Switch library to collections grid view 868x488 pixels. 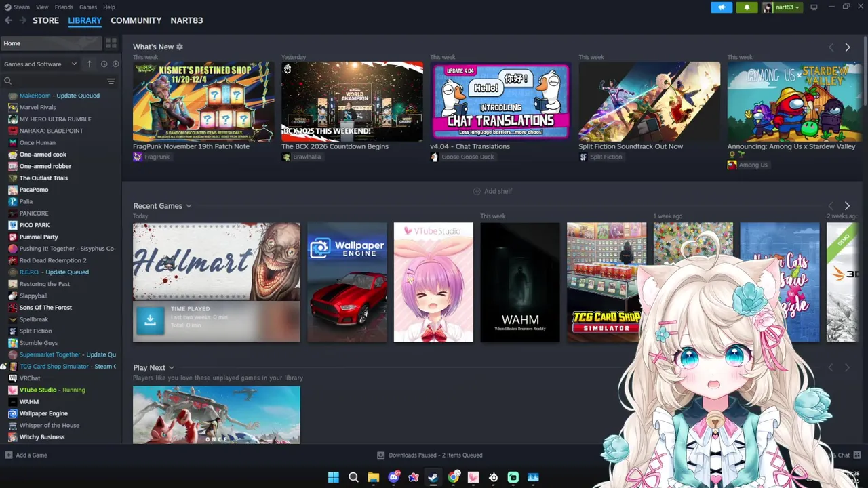(111, 43)
